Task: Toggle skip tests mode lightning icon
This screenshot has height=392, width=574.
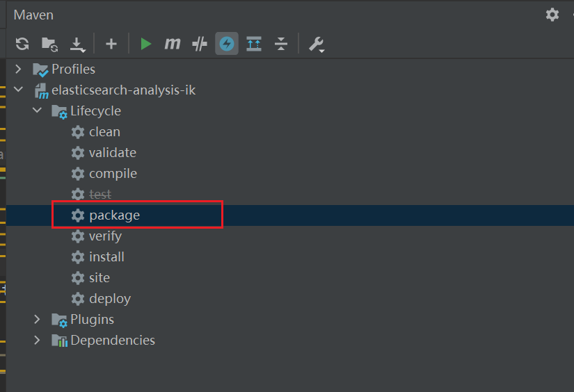Action: (x=227, y=44)
